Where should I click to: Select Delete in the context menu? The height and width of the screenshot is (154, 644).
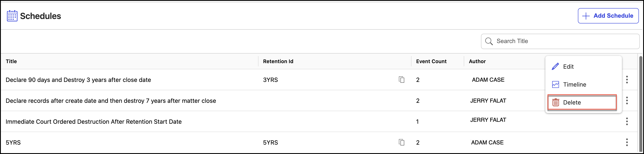572,102
